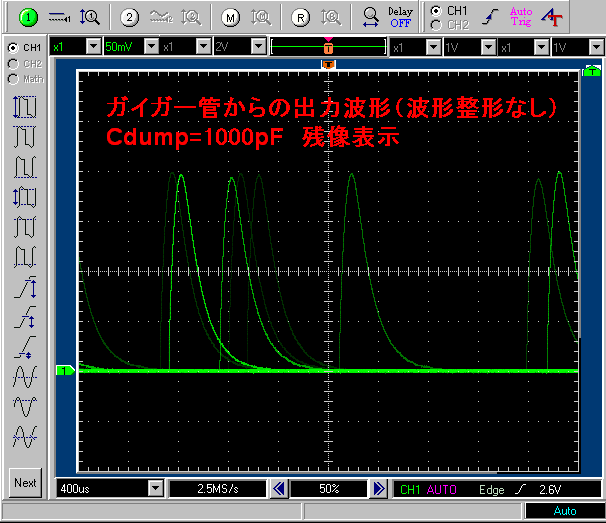Move trigger position right with arrow button
This screenshot has width=606, height=523.
(x=379, y=489)
